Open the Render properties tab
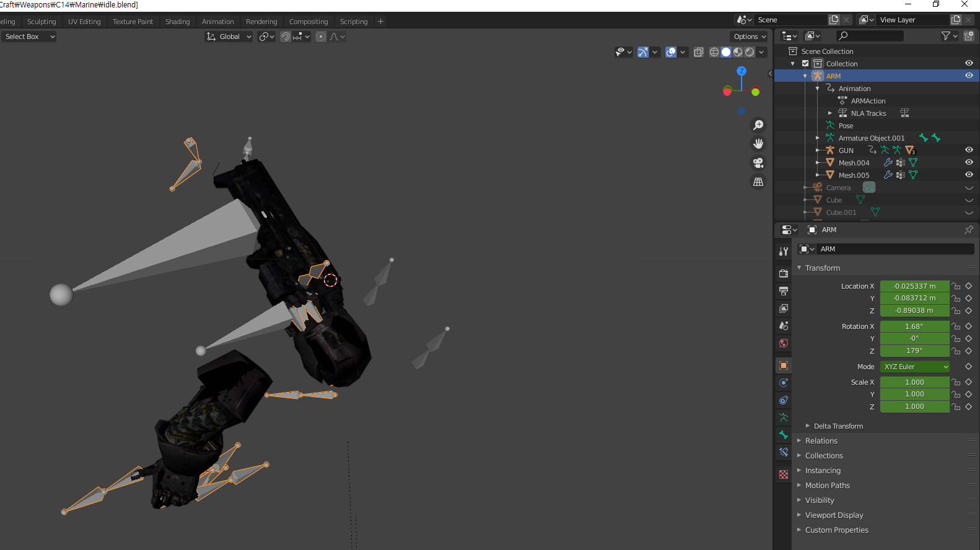The width and height of the screenshot is (980, 550). (784, 273)
